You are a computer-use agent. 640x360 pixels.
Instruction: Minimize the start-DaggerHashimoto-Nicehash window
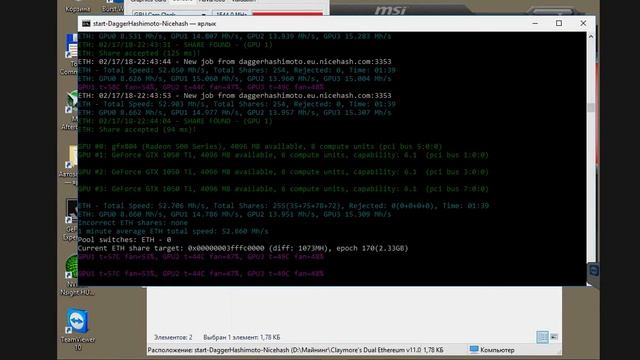[535, 23]
